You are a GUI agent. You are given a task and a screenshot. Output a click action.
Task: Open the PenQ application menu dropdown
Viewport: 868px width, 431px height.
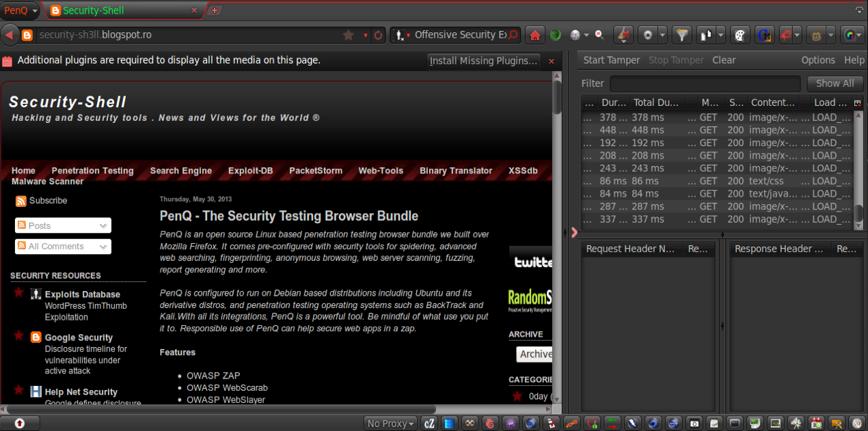[x=21, y=10]
